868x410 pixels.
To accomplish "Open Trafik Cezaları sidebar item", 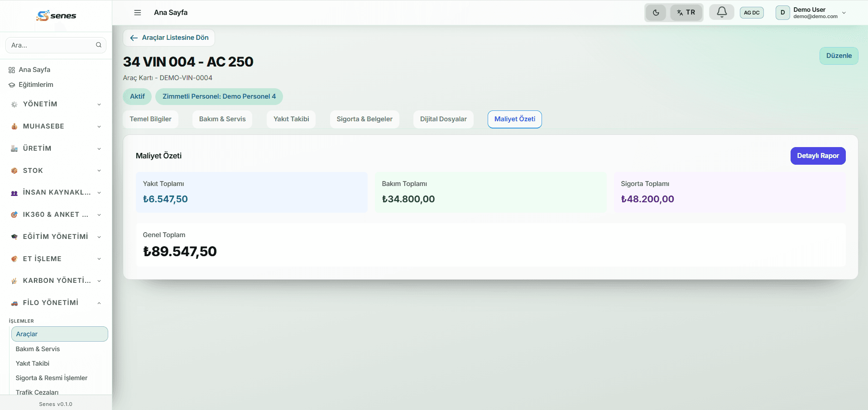I will pos(37,392).
